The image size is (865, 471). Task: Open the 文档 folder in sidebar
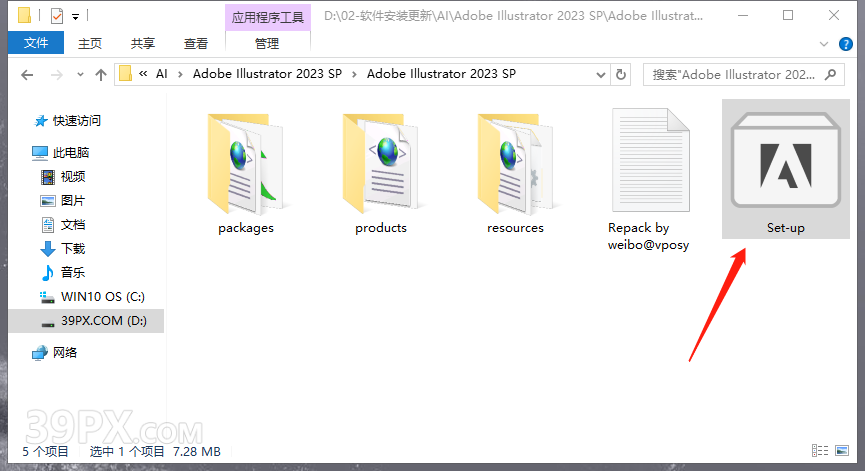[63, 224]
